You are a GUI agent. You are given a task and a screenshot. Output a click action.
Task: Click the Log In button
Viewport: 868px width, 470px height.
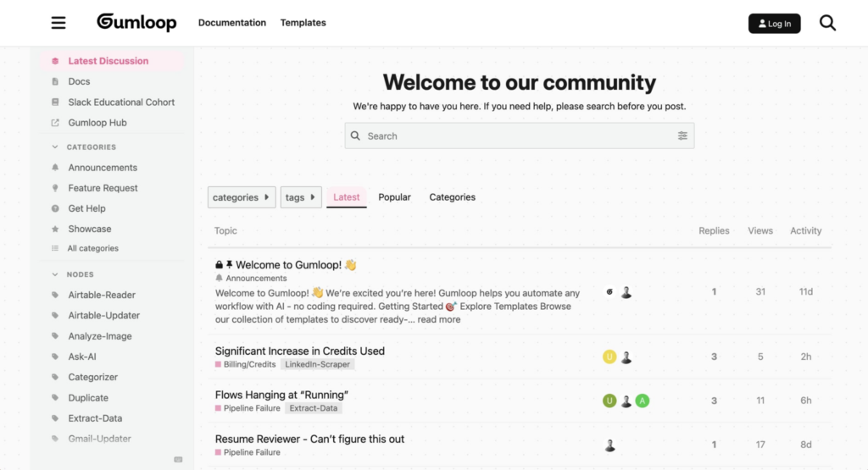774,23
